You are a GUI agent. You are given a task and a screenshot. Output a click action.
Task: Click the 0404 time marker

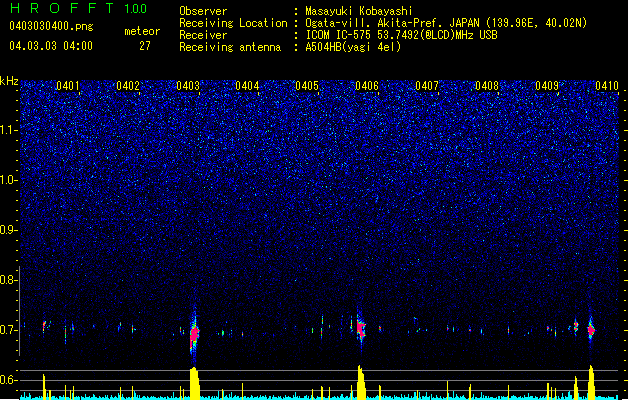pyautogui.click(x=247, y=85)
